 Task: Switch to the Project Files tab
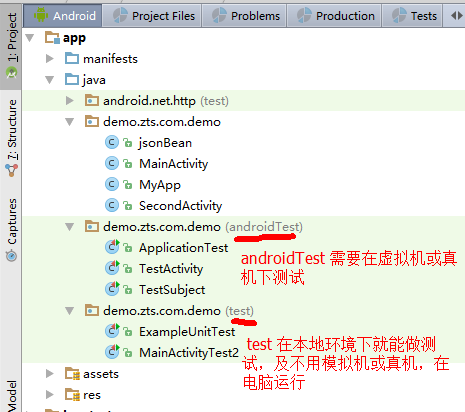tap(153, 16)
